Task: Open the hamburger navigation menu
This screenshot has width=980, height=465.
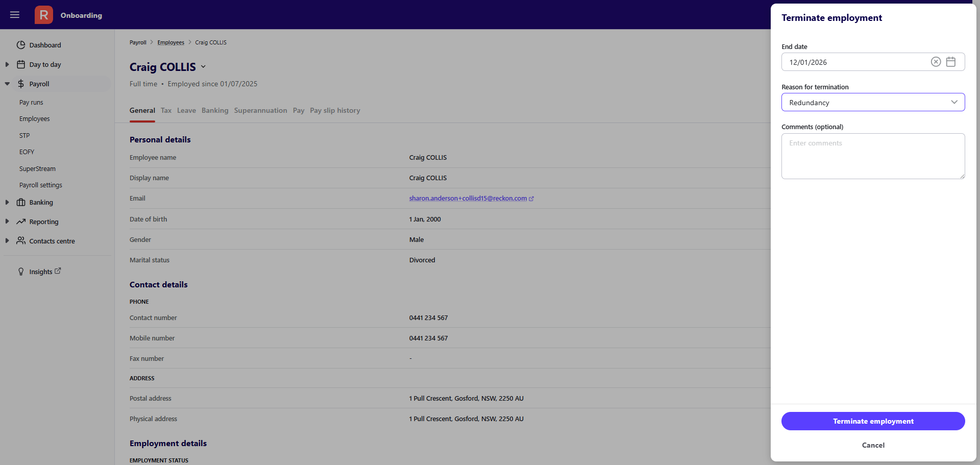Action: click(x=15, y=15)
